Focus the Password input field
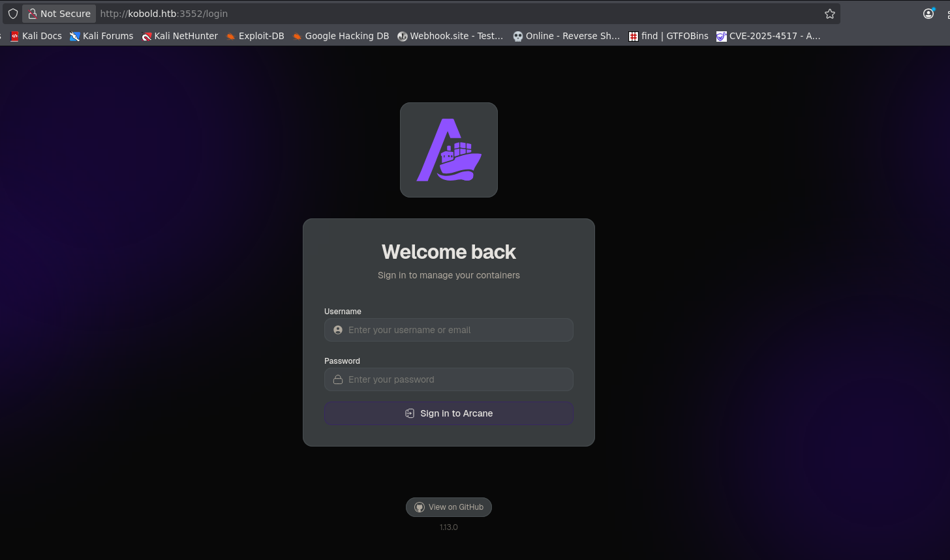 pos(449,379)
